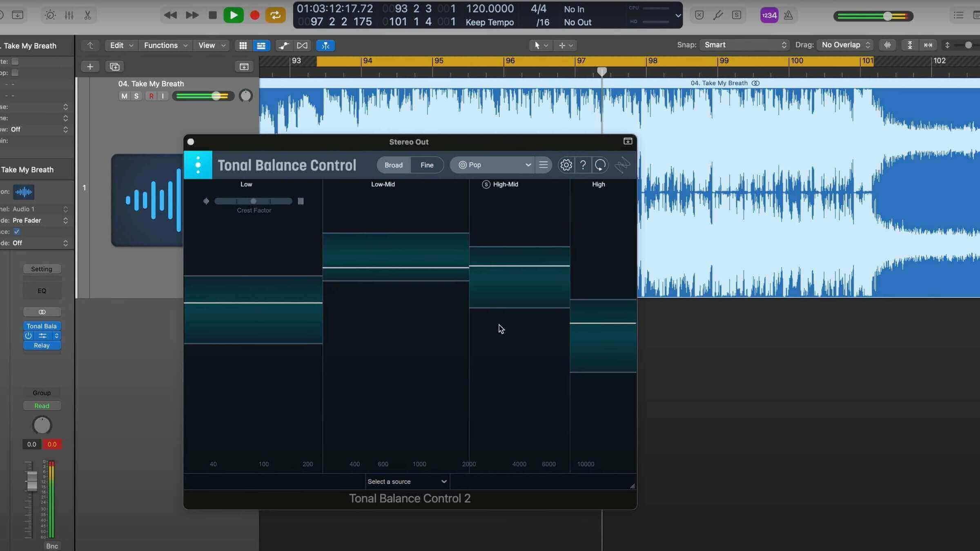Viewport: 980px width, 551px height.
Task: Click waveform zoom icon
Action: coord(887,45)
